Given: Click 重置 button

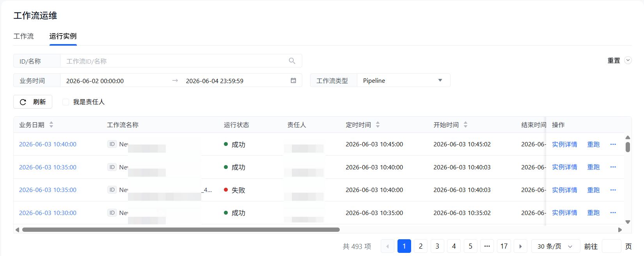Looking at the screenshot, I should click(614, 60).
